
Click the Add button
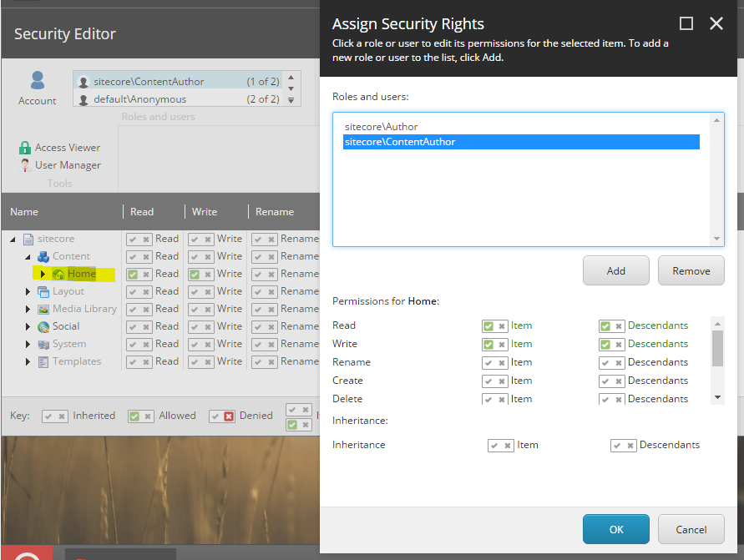[616, 270]
